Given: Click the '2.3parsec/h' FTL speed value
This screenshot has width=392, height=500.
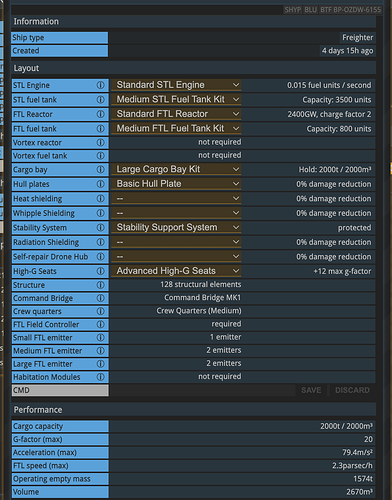Looking at the screenshot, I should click(x=352, y=466).
